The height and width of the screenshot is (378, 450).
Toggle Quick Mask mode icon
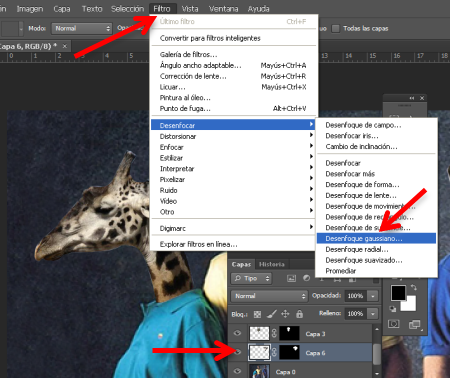394,324
